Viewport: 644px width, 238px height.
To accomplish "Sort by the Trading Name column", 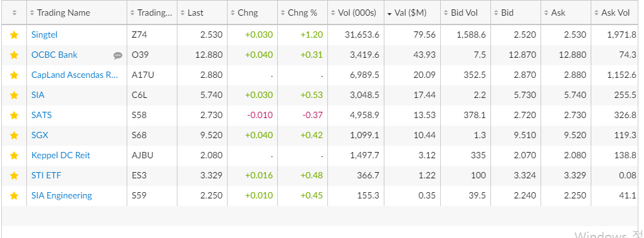I will (x=77, y=13).
